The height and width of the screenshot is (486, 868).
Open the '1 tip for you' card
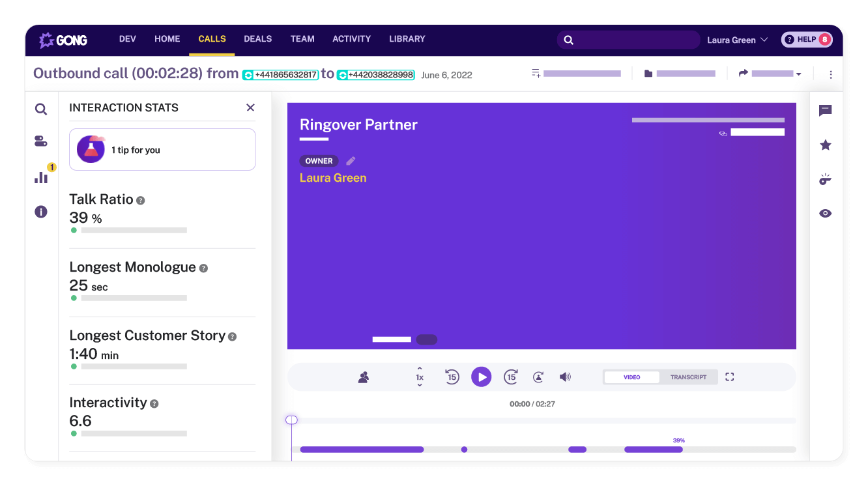[162, 150]
